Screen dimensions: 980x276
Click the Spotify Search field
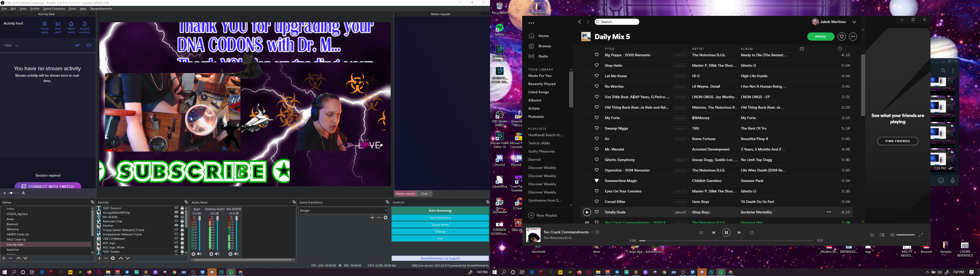(x=617, y=22)
